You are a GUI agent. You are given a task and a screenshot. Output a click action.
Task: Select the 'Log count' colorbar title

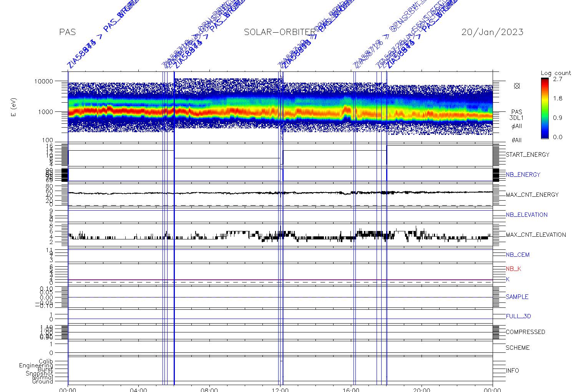[556, 73]
